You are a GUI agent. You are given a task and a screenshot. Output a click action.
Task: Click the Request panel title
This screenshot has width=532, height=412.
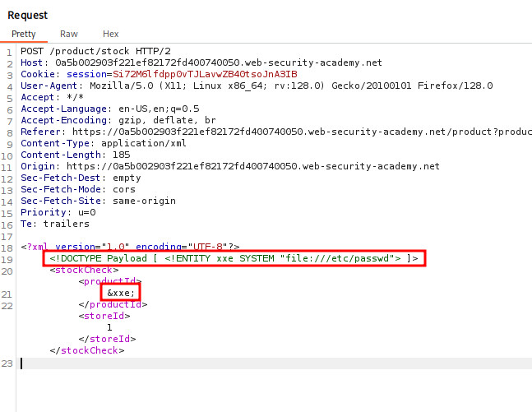[x=27, y=16]
